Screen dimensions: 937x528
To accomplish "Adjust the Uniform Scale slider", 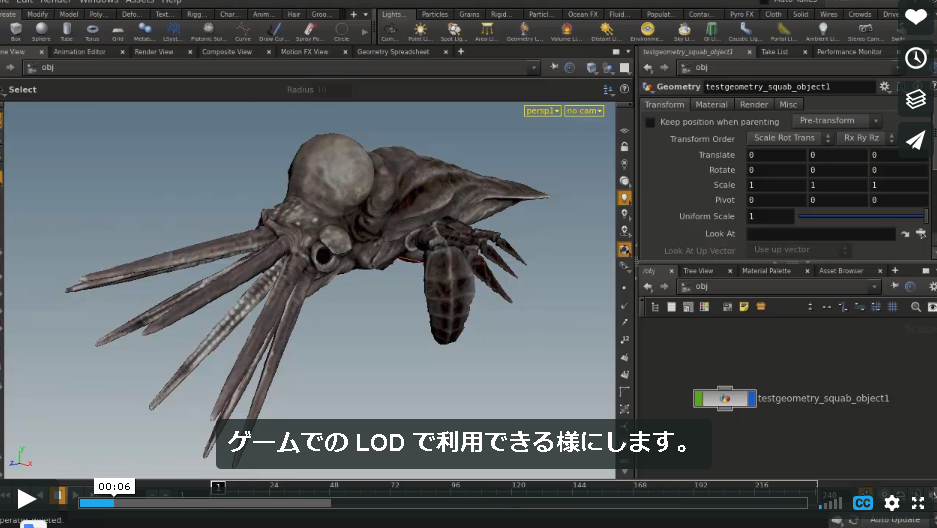I will [862, 216].
